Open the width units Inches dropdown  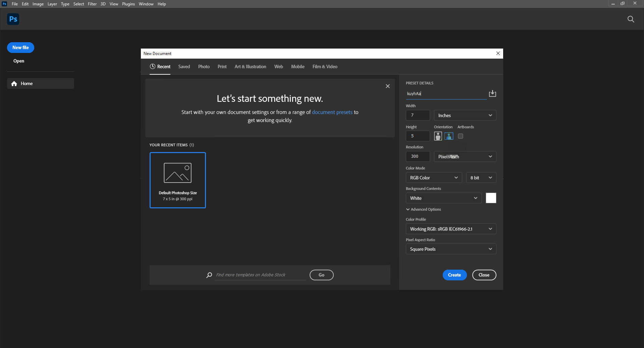tap(465, 115)
